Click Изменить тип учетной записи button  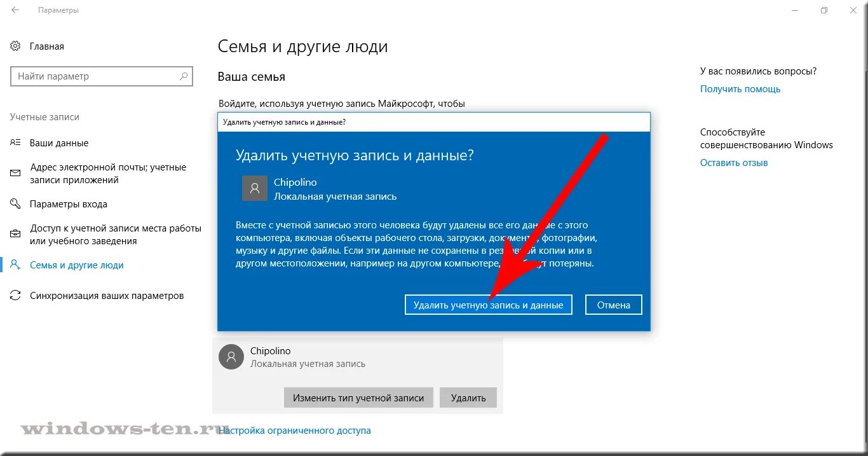coord(358,397)
